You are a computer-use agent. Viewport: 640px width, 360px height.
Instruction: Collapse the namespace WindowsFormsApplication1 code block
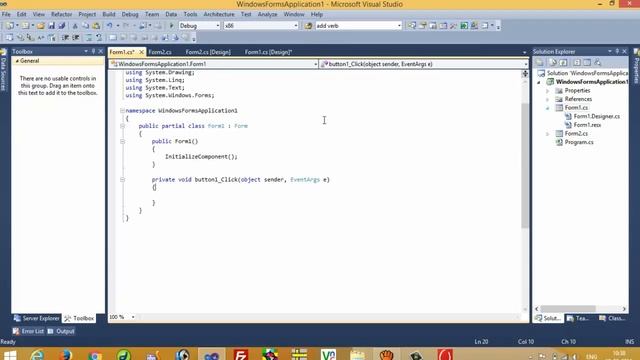pyautogui.click(x=122, y=111)
